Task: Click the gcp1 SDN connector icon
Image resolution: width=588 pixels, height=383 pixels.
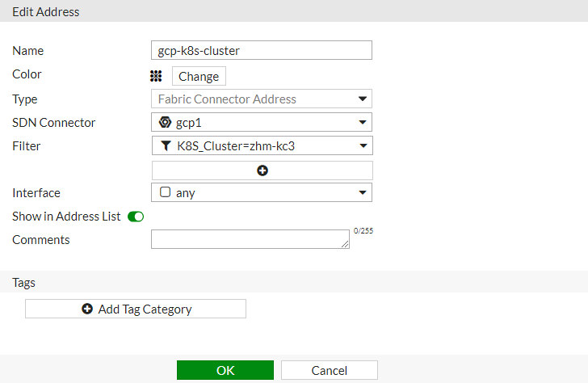Action: tap(165, 122)
